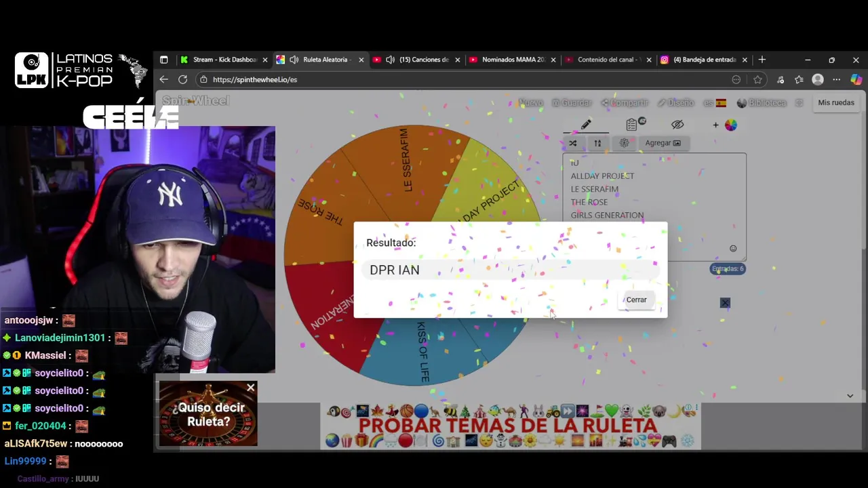
Task: Open entry settings gear icon
Action: (625, 143)
